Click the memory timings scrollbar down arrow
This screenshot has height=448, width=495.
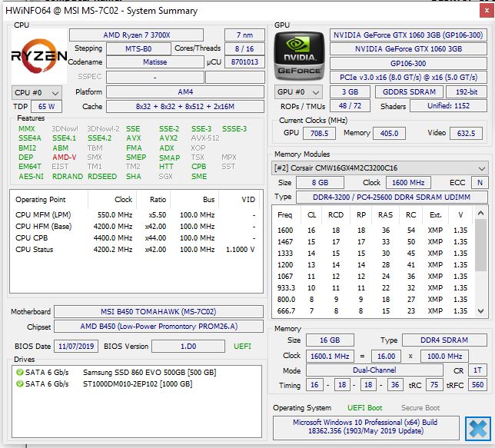(x=481, y=311)
